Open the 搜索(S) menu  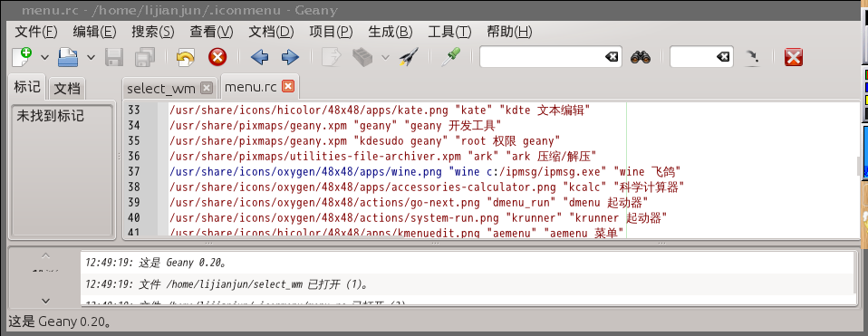(x=153, y=32)
